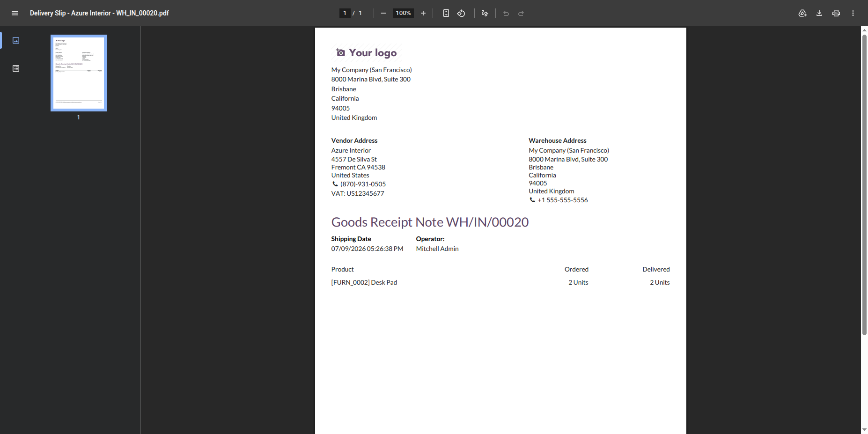Click the scroll down arrow
This screenshot has width=868, height=434.
tap(864, 430)
